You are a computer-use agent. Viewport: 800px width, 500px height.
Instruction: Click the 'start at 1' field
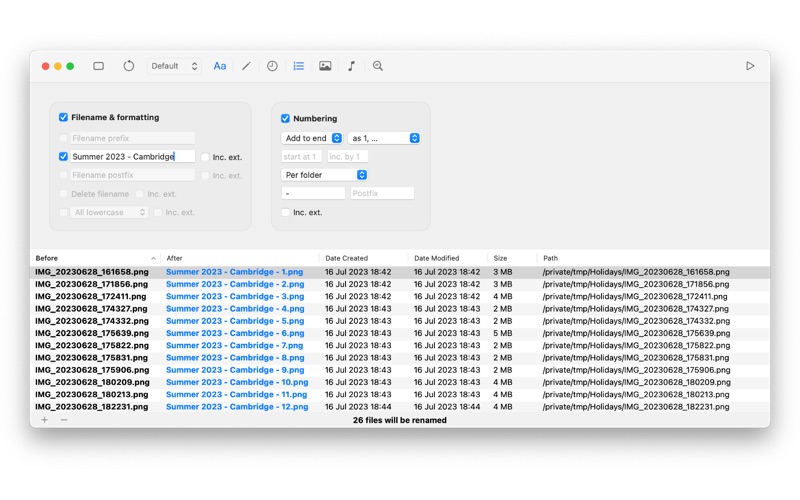click(x=301, y=157)
